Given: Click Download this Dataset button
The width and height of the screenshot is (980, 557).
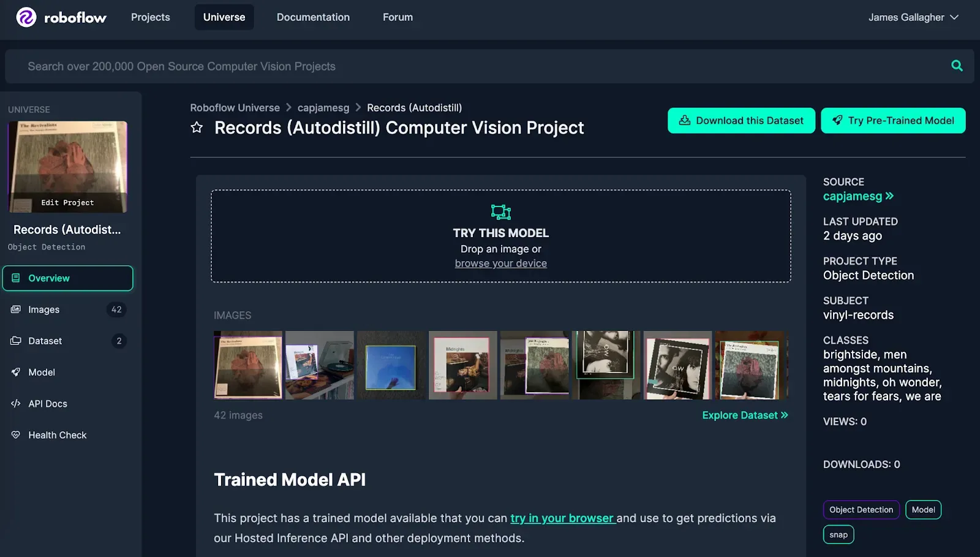Looking at the screenshot, I should (741, 120).
